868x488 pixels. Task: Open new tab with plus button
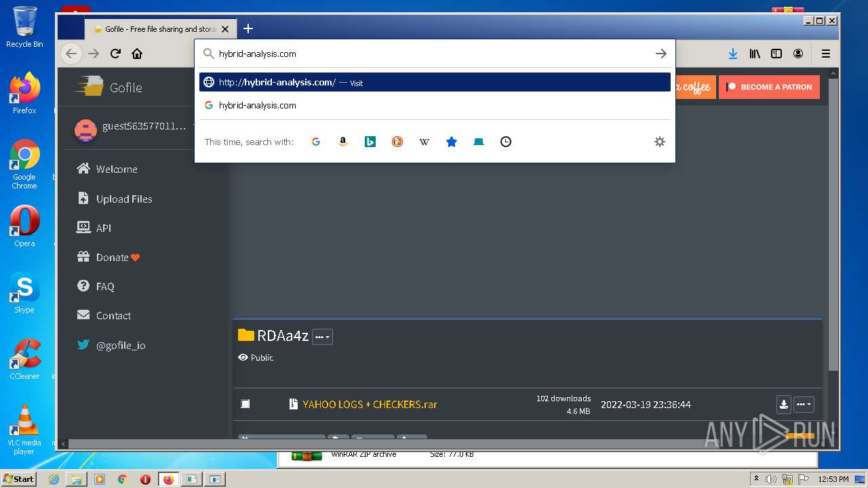(x=248, y=28)
